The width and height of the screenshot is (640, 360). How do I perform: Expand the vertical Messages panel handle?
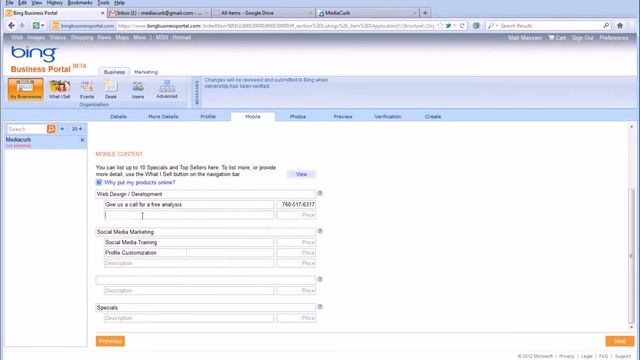tap(196, 92)
